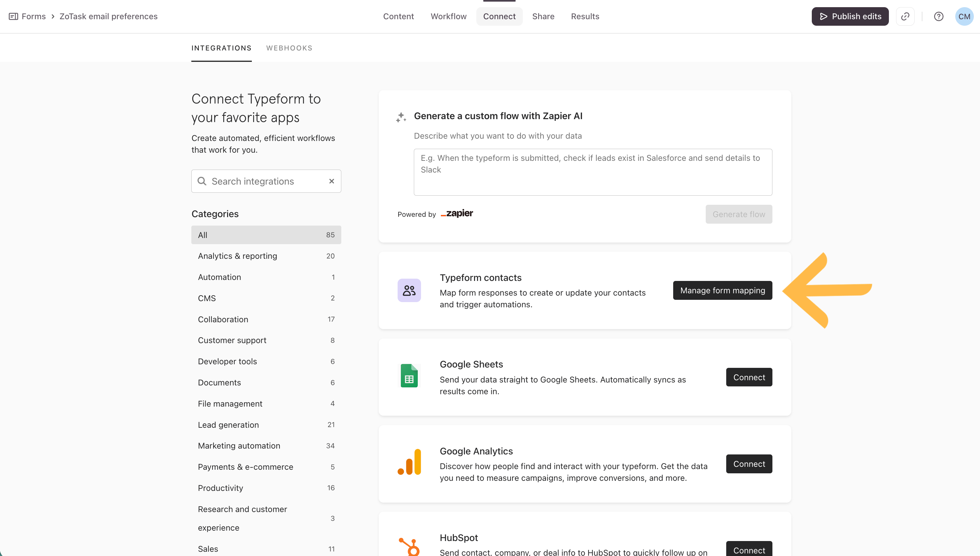Select the Marketing automation category

click(x=239, y=446)
